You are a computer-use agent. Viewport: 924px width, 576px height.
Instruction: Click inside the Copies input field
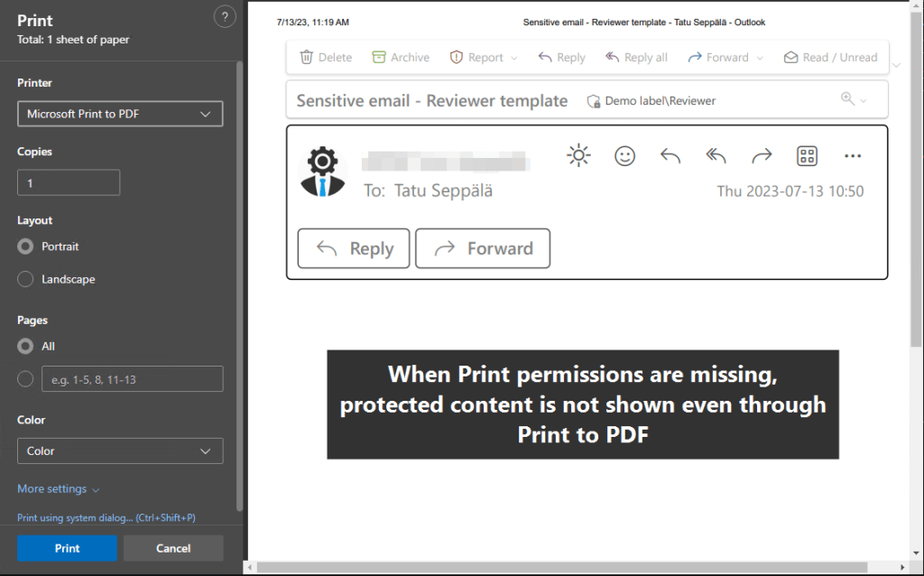click(x=68, y=181)
